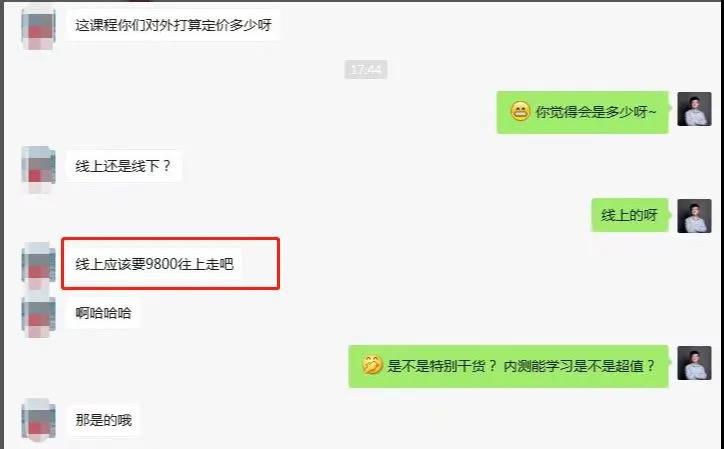Click the red outline border around 9800 message
This screenshot has height=449, width=724.
pos(170,239)
